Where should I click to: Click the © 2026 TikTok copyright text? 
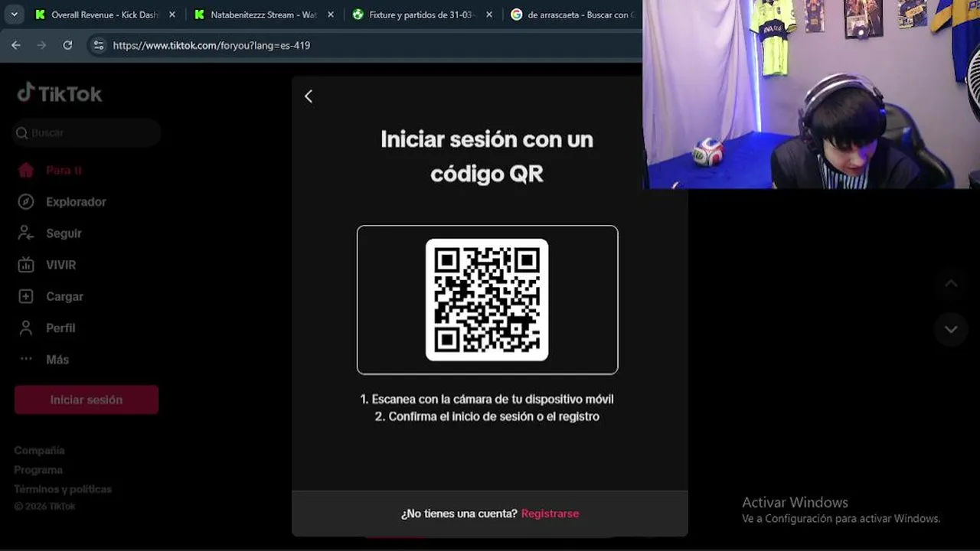(x=44, y=507)
